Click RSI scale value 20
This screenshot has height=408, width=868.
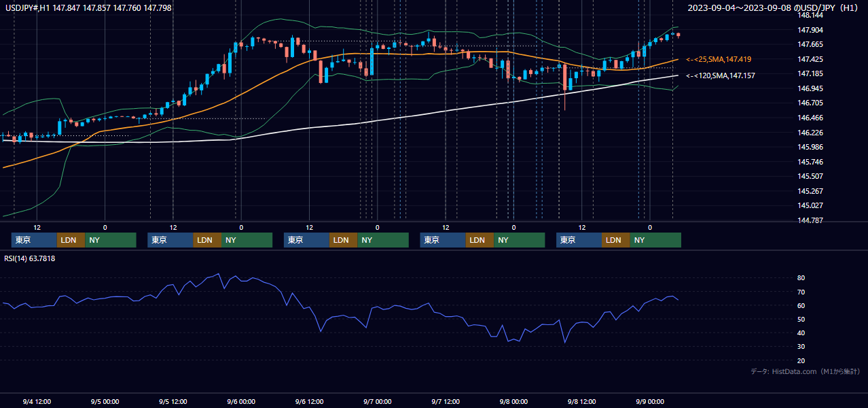click(801, 360)
